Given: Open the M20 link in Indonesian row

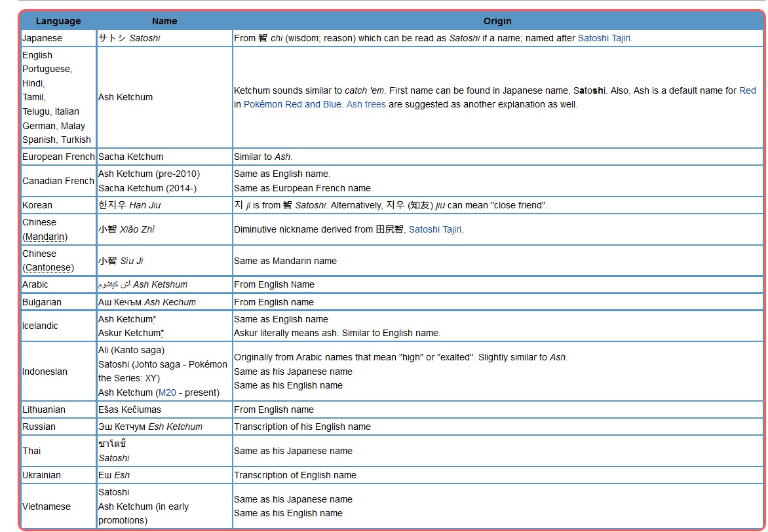Looking at the screenshot, I should point(167,392).
